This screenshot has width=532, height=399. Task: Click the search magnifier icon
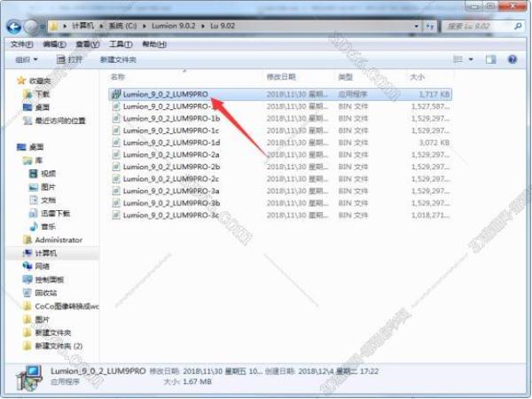pos(518,26)
